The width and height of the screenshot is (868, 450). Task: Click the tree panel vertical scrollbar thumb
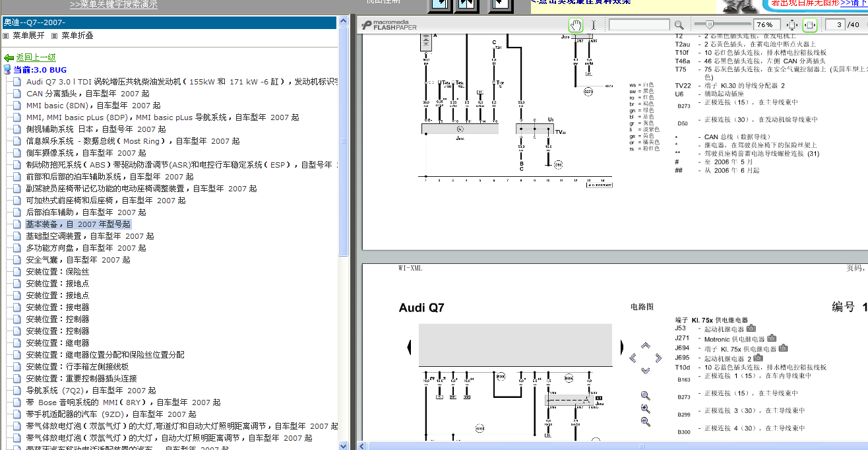click(x=344, y=143)
